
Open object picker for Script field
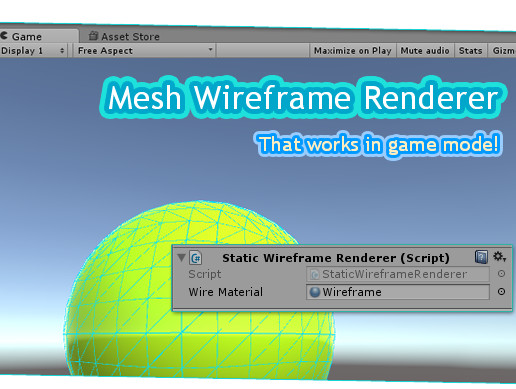coord(501,274)
